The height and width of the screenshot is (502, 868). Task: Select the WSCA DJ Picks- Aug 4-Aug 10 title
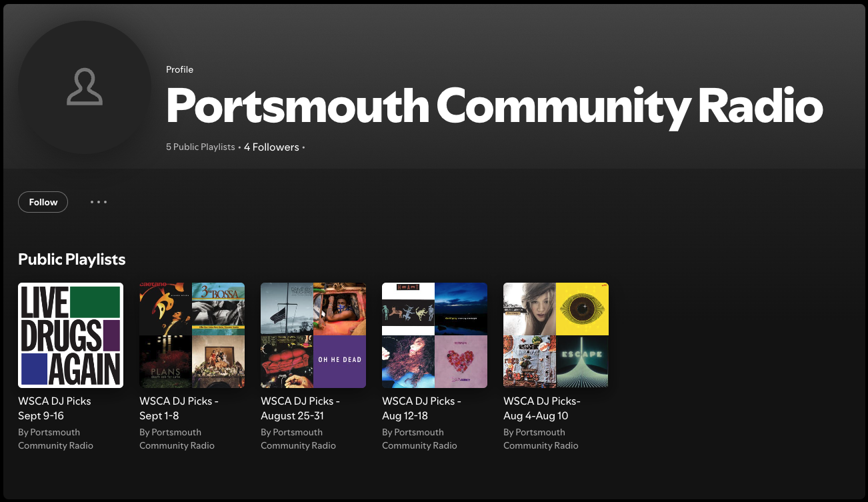tap(542, 408)
